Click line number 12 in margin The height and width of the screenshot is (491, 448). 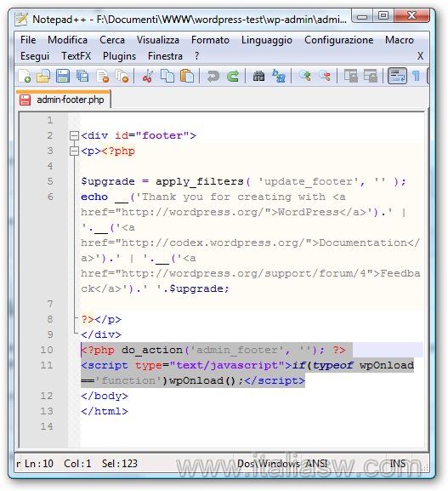tap(47, 397)
